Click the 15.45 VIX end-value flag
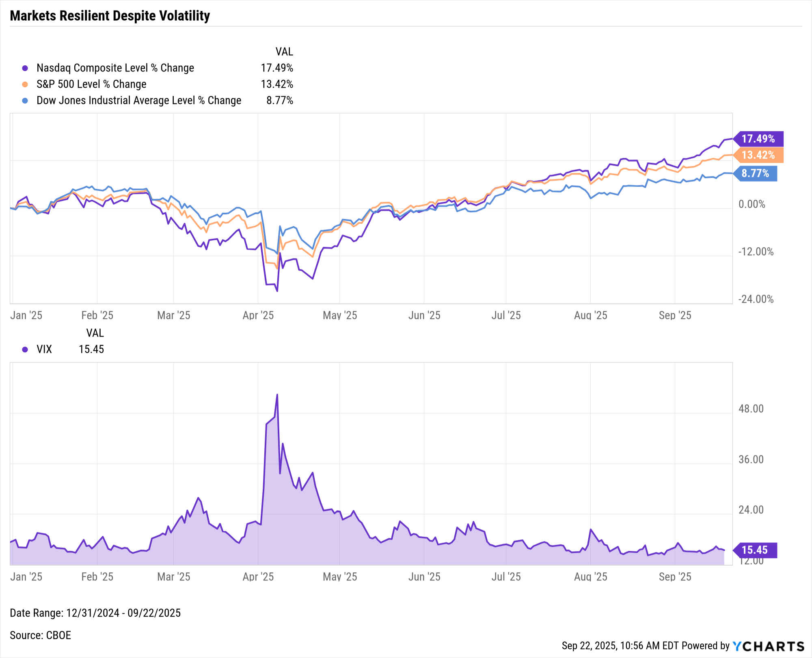 (x=755, y=550)
